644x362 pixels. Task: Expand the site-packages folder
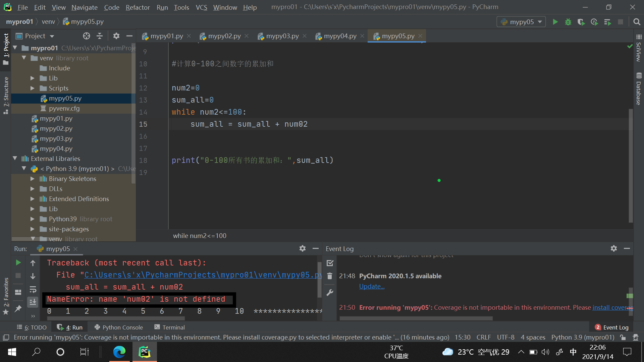[33, 229]
